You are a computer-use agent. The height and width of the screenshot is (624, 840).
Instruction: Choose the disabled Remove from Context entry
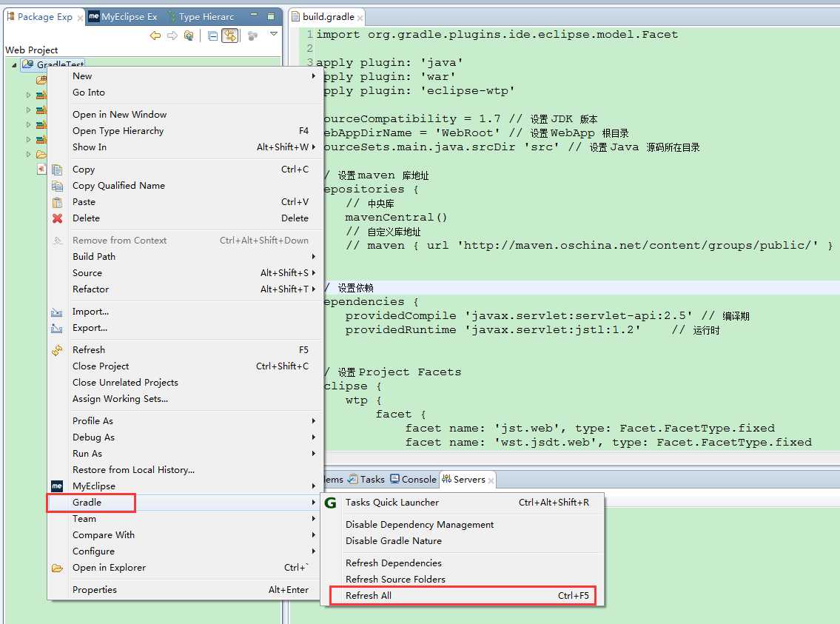pyautogui.click(x=185, y=241)
